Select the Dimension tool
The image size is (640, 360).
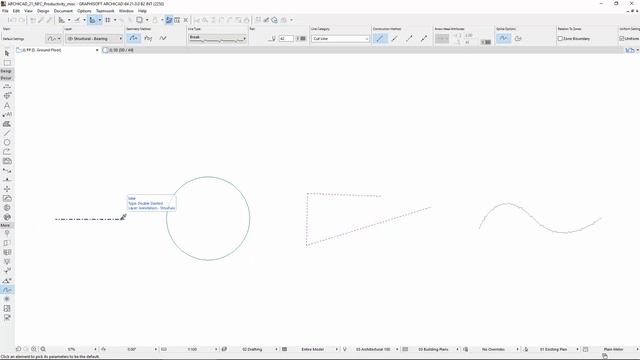(x=7, y=86)
